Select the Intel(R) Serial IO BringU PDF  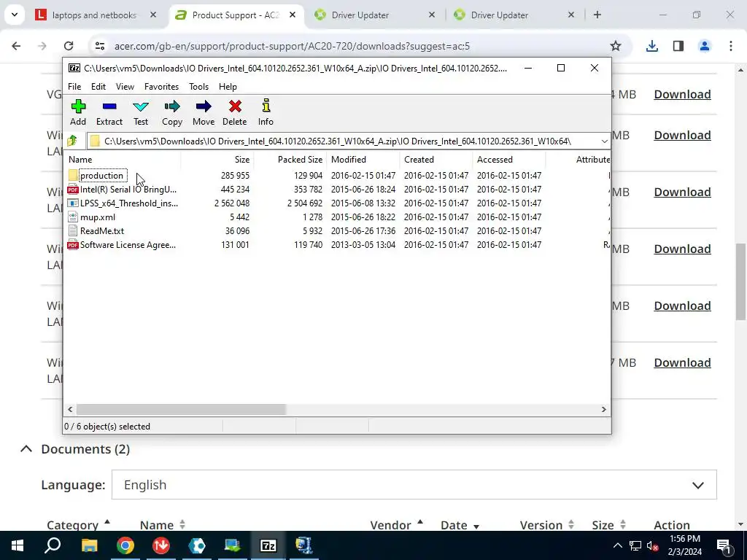(x=123, y=189)
